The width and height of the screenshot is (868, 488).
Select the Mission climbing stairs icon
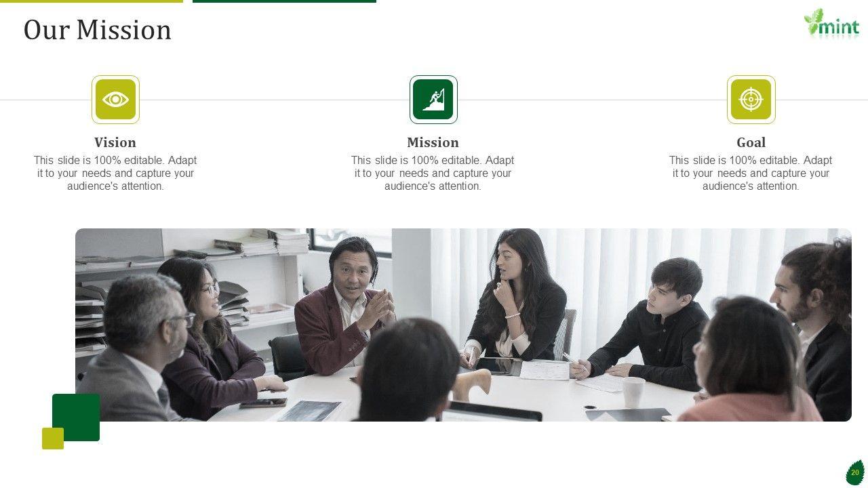click(433, 100)
